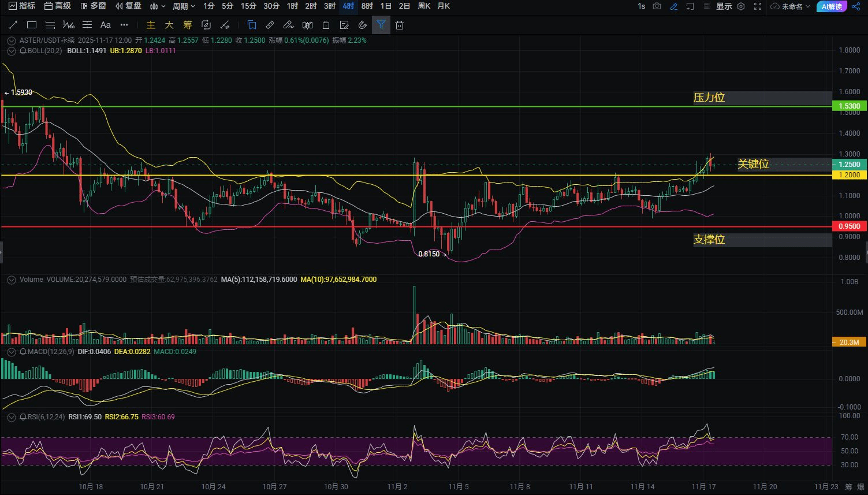868x495 pixels.
Task: Select the trend line drawing tool
Action: tap(13, 25)
